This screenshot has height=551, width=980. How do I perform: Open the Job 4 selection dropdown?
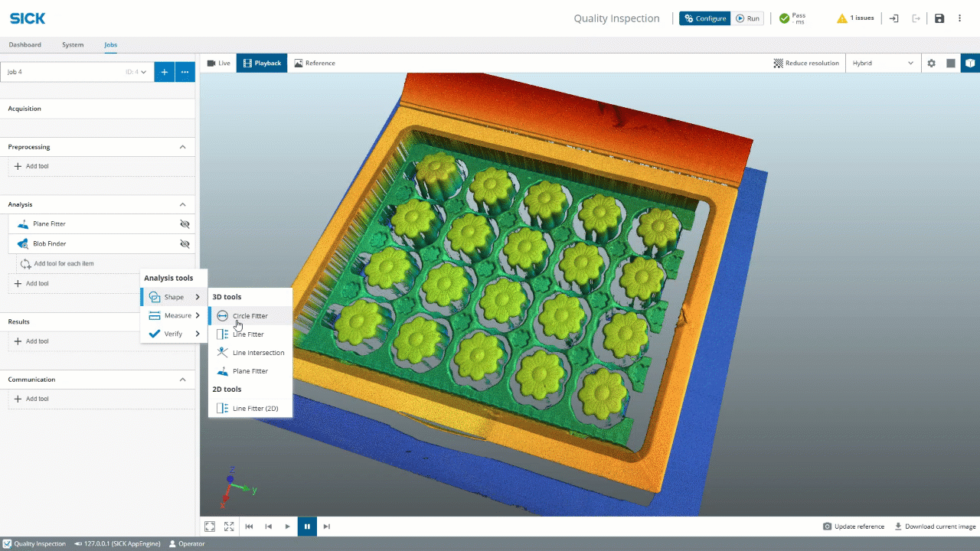click(77, 72)
